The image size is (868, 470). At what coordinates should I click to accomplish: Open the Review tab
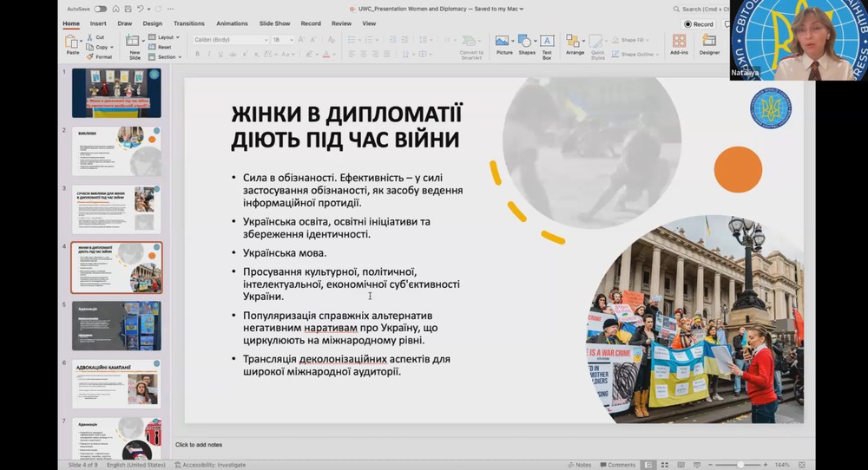(341, 23)
